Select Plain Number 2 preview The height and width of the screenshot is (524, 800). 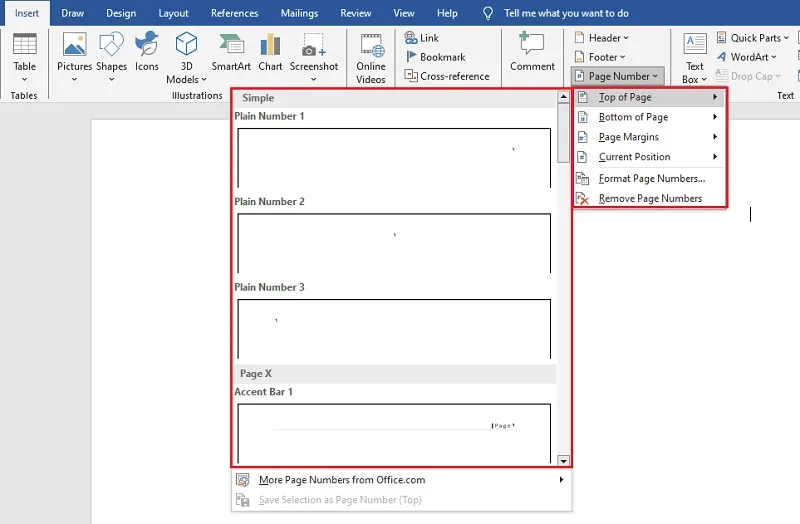[x=394, y=243]
